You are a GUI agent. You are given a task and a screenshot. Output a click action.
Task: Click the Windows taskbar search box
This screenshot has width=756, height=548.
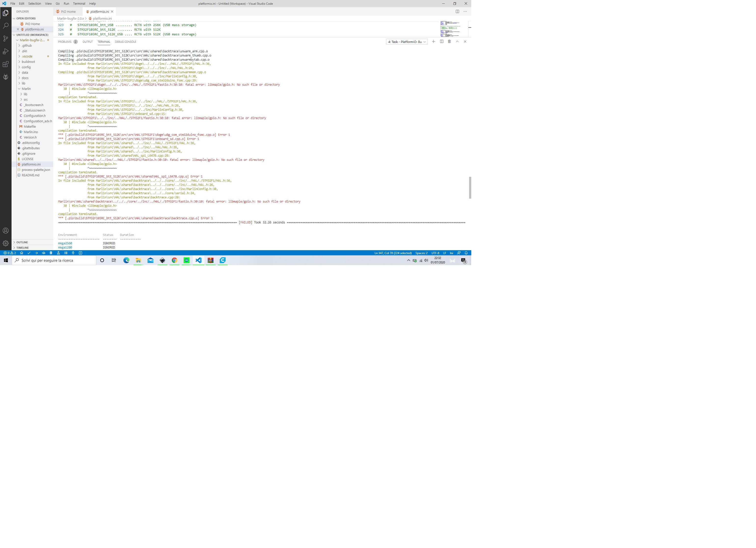click(54, 261)
